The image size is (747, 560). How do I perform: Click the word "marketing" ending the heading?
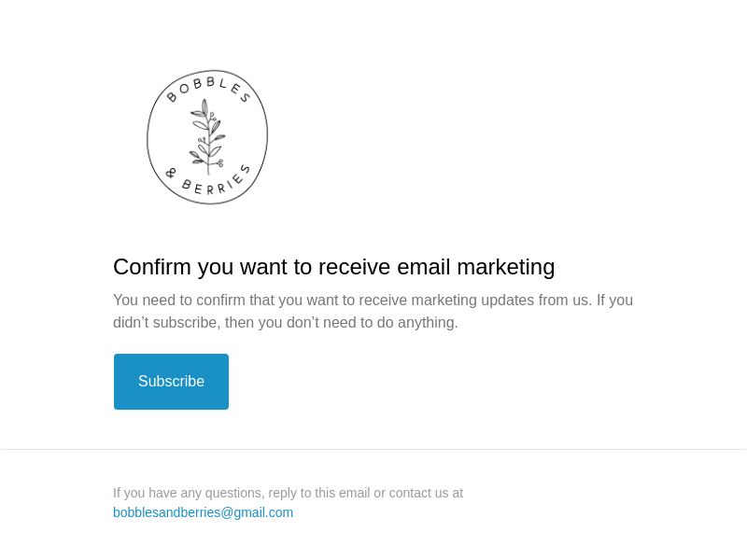coord(506,268)
